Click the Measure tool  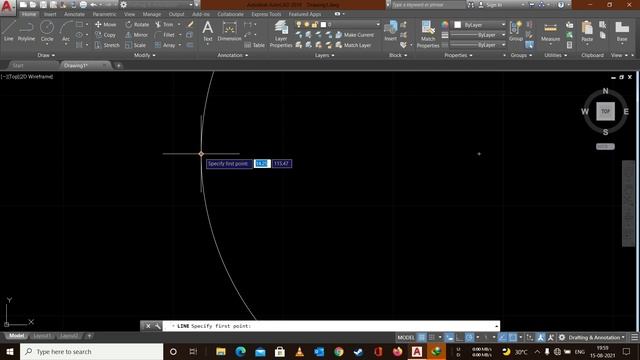pyautogui.click(x=550, y=32)
